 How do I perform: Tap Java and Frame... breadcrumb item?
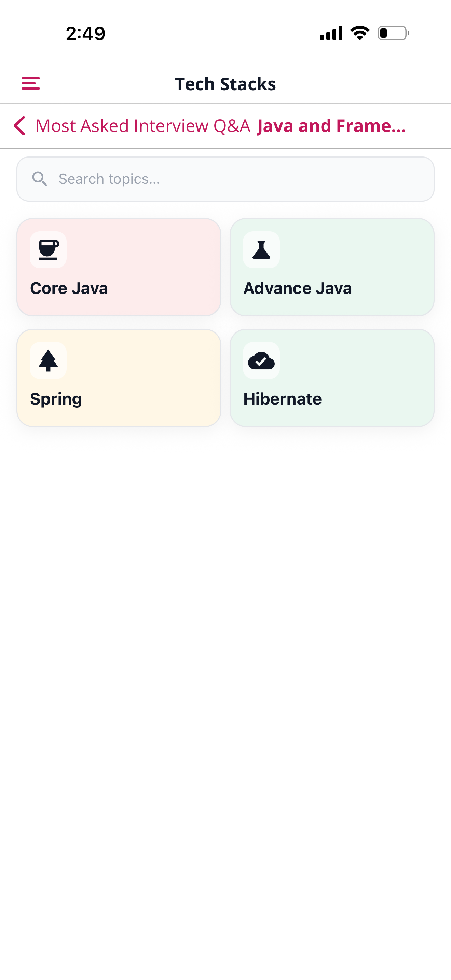pyautogui.click(x=332, y=125)
